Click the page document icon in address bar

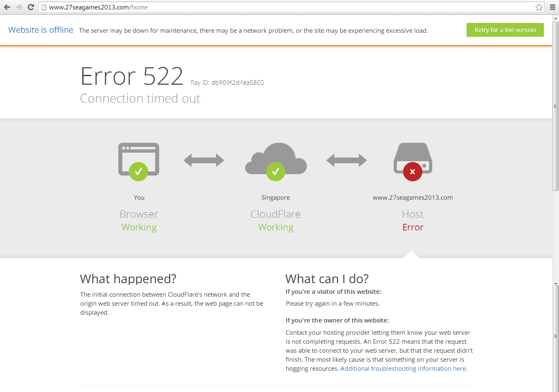pyautogui.click(x=44, y=7)
